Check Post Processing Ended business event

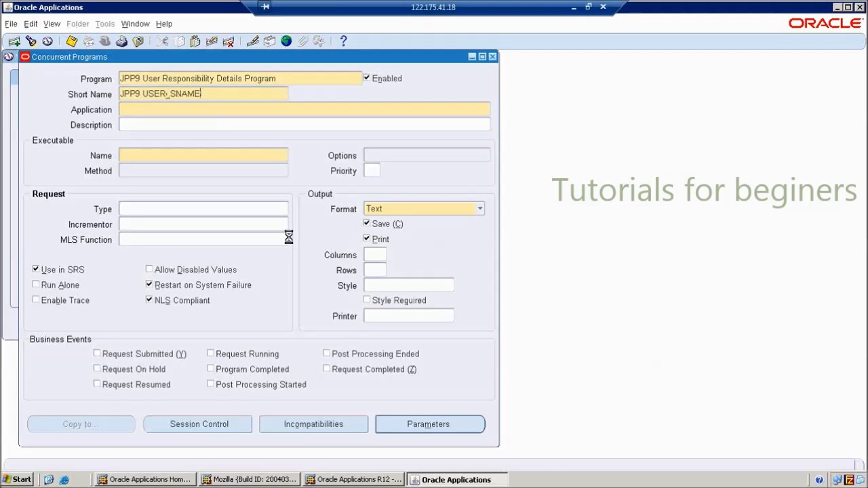pyautogui.click(x=326, y=353)
